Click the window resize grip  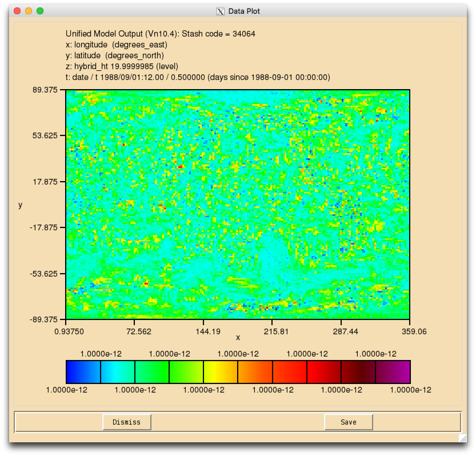(463, 438)
